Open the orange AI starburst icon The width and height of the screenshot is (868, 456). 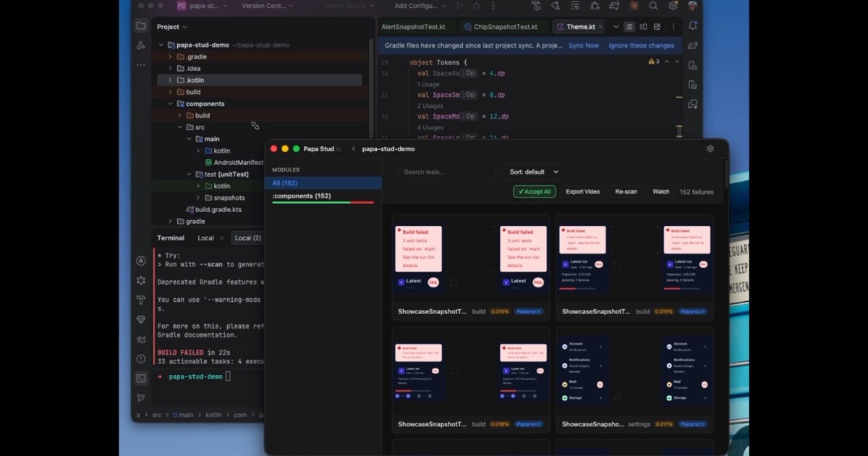coord(634,6)
